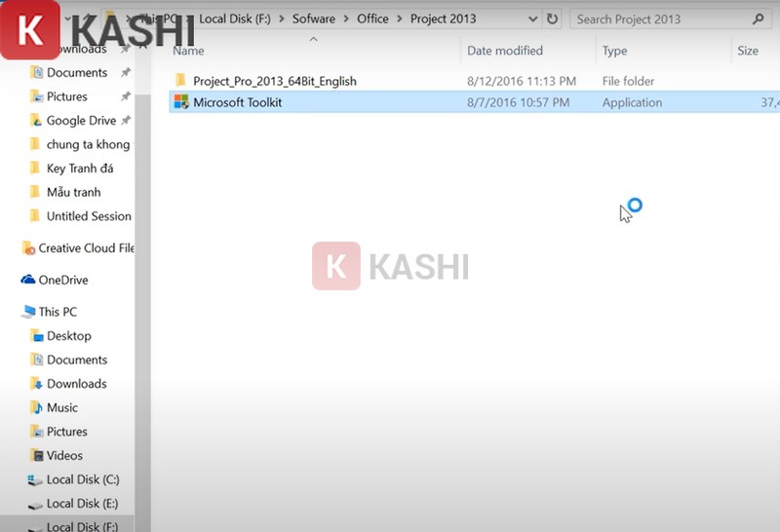Expand the chevron after Sofware in path
780x532 pixels.
[x=346, y=19]
